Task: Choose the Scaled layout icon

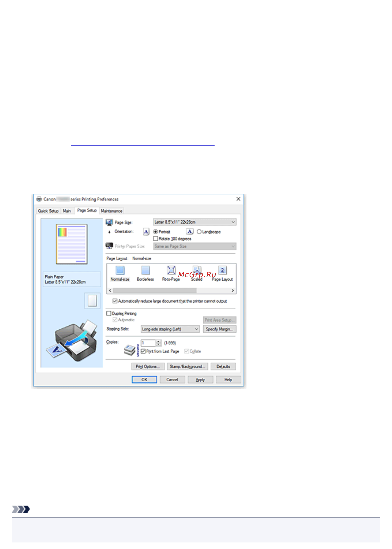Action: (x=197, y=270)
